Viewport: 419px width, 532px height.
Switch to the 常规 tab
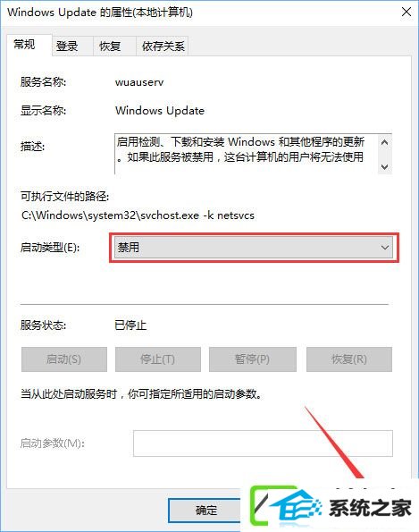tap(24, 44)
